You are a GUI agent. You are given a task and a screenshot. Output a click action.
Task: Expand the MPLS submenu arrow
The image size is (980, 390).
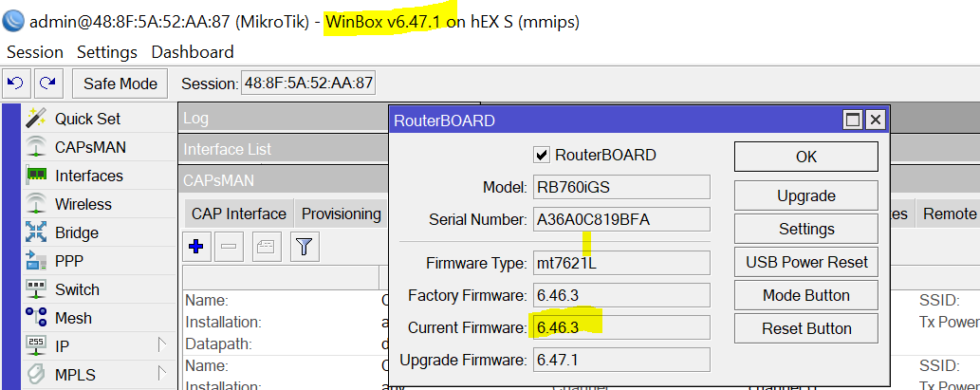162,373
